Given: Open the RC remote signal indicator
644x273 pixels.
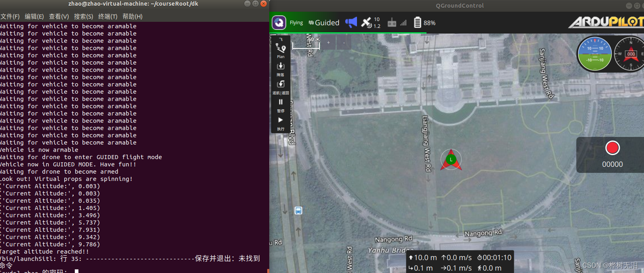Looking at the screenshot, I should pyautogui.click(x=392, y=23).
